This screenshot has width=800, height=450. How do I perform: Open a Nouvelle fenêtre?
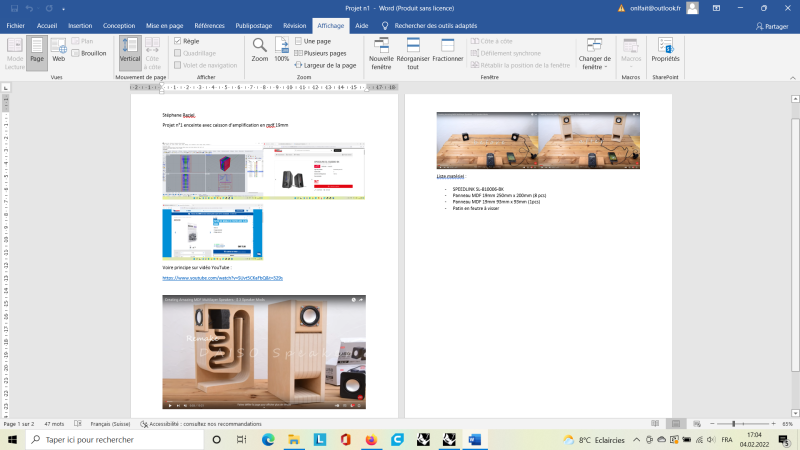click(x=381, y=46)
